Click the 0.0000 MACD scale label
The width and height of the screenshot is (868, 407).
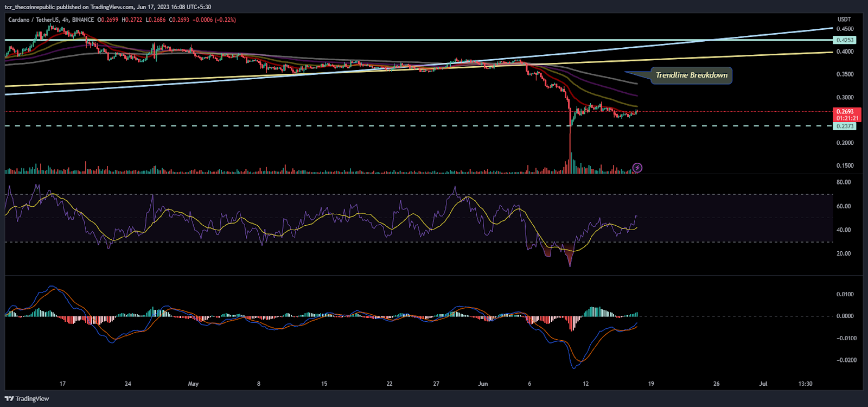click(x=845, y=316)
